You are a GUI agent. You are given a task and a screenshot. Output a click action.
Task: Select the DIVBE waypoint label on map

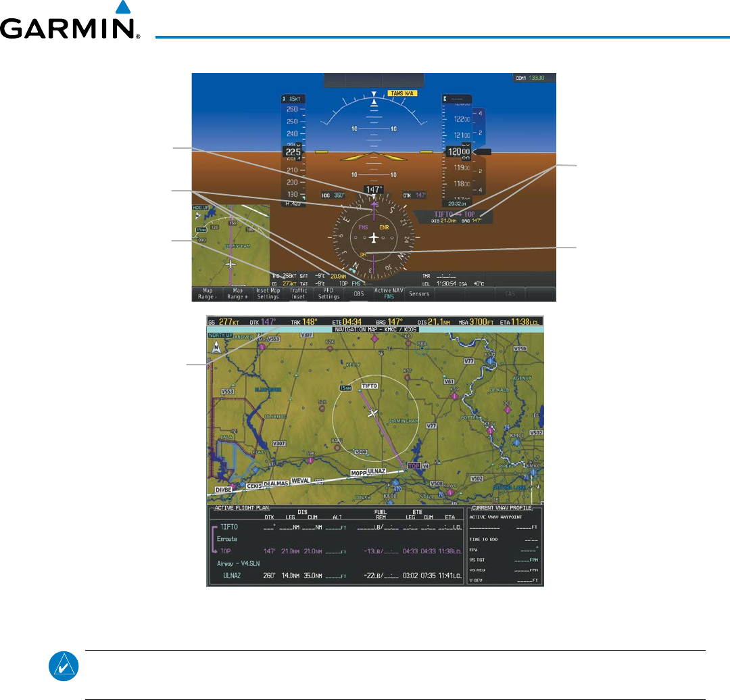point(223,490)
